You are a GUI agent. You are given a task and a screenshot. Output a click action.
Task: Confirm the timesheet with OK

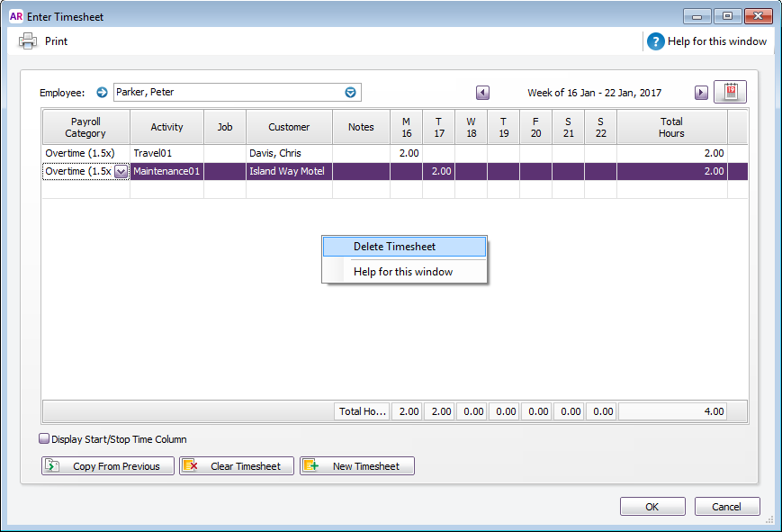(x=652, y=506)
